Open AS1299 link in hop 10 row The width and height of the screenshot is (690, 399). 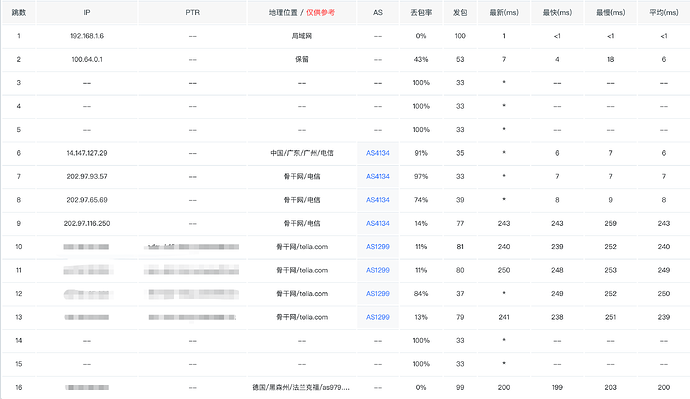(x=378, y=247)
